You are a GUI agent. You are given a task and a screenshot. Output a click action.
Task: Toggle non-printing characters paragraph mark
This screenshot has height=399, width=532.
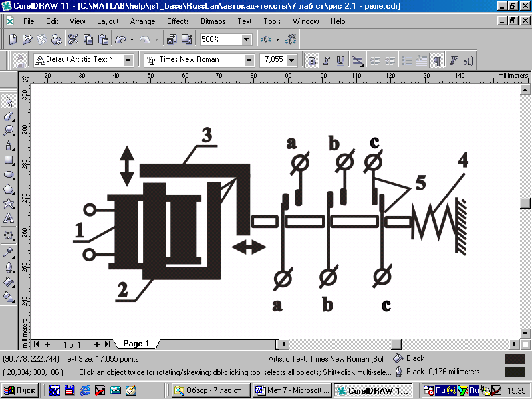coord(437,61)
